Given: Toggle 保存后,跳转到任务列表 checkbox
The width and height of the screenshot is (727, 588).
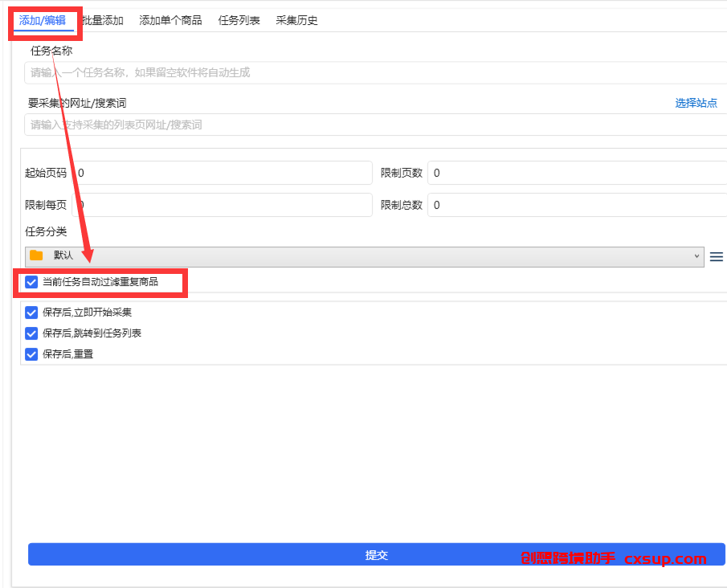Looking at the screenshot, I should (31, 333).
